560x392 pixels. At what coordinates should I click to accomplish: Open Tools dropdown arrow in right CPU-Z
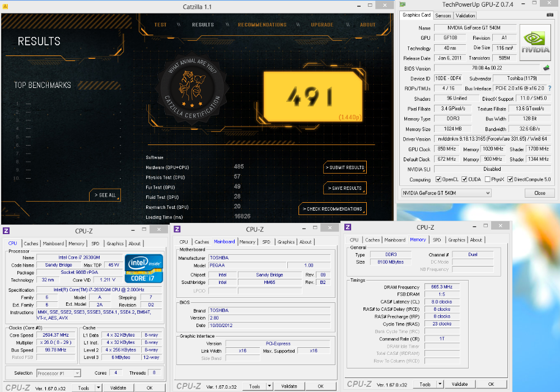click(x=440, y=384)
